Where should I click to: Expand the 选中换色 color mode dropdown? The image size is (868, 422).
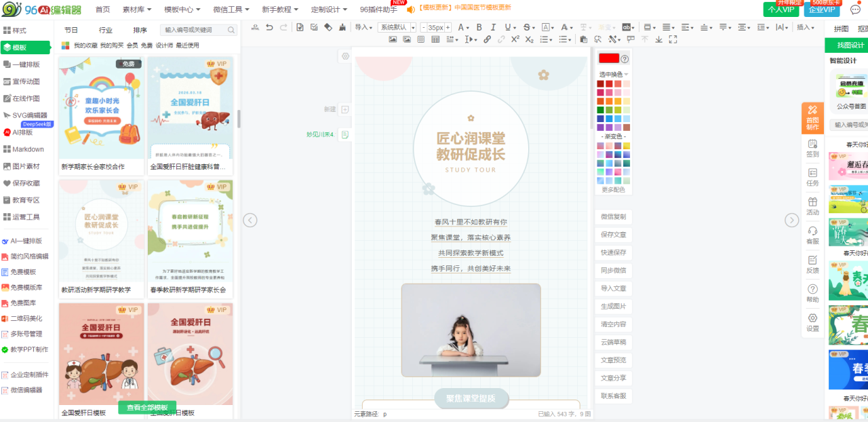(613, 74)
